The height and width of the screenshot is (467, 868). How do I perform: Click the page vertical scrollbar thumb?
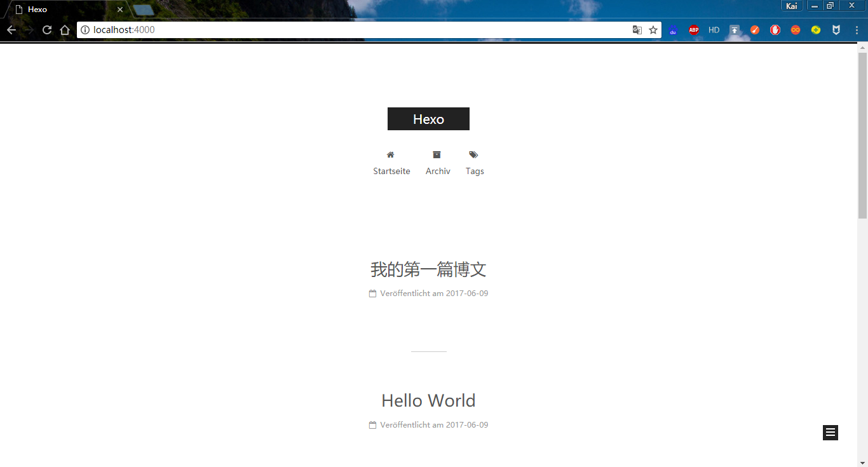click(x=863, y=135)
